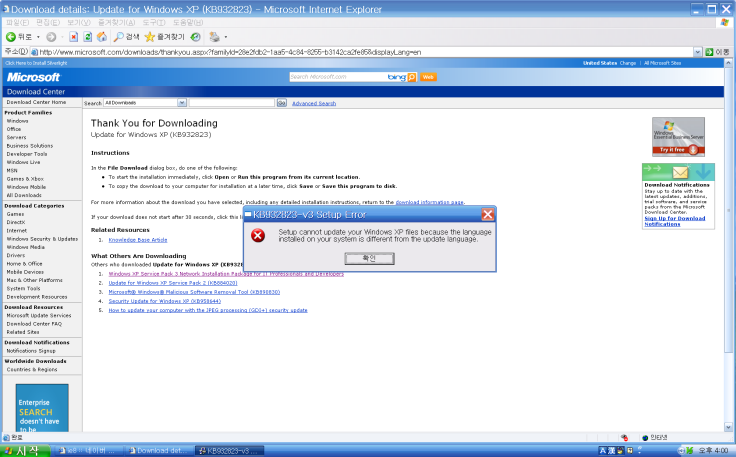Viewport: 736px width, 457px height.
Task: Open the Malicious Software Removal Tool link
Action: pos(194,292)
